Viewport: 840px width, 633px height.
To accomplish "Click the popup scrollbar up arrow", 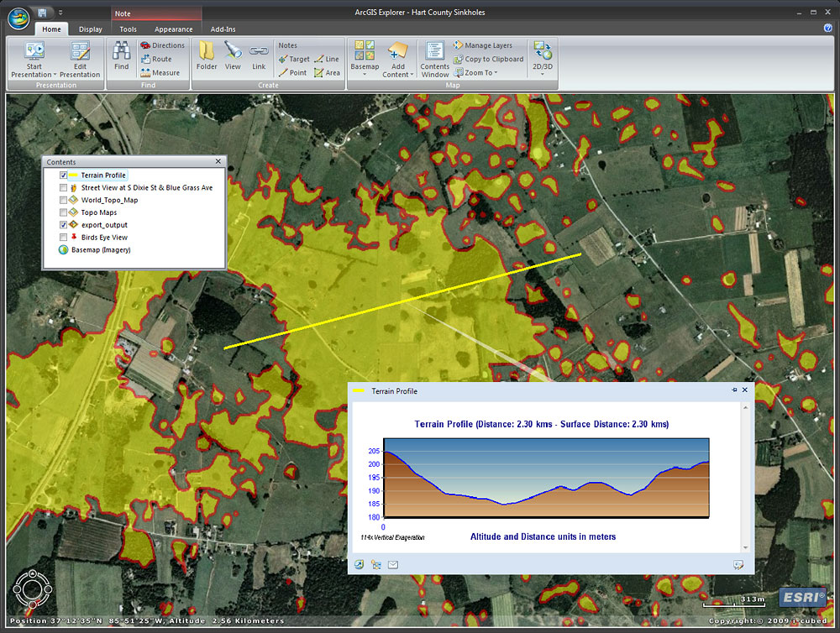I will click(x=745, y=408).
